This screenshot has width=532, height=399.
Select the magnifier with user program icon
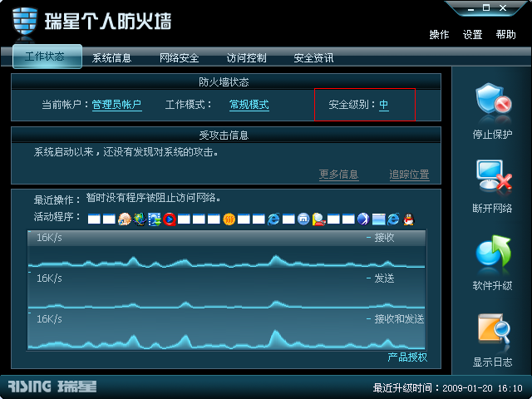click(x=318, y=219)
